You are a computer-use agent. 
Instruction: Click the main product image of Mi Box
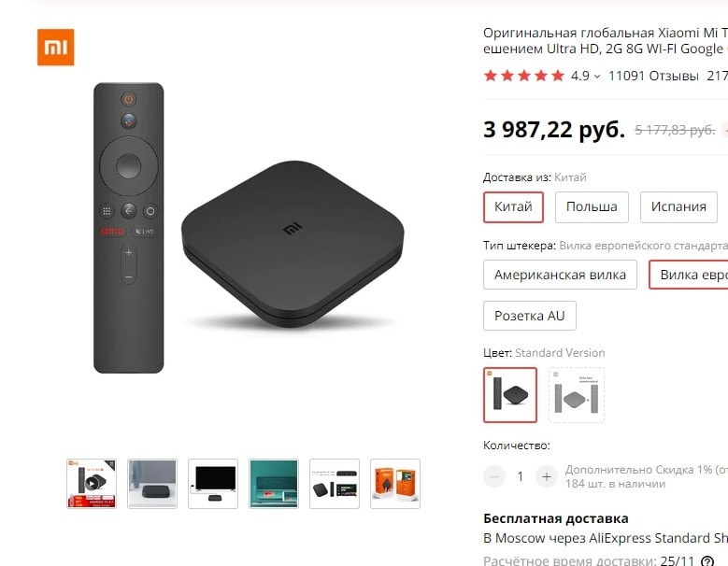[249, 228]
